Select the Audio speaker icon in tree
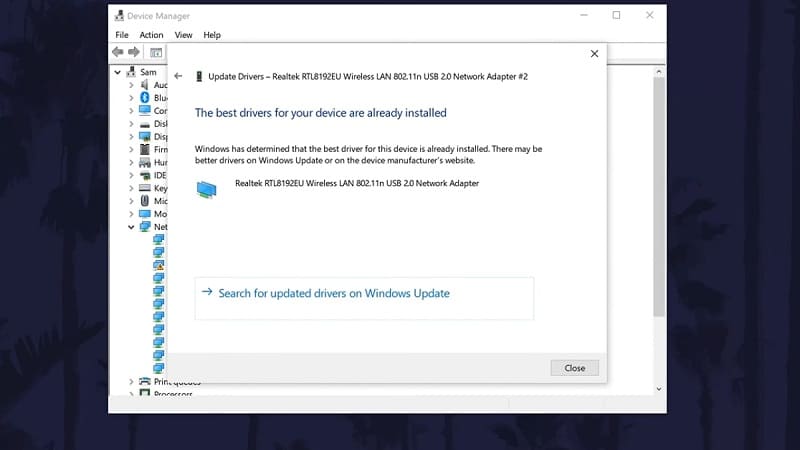The height and width of the screenshot is (450, 800). [145, 85]
